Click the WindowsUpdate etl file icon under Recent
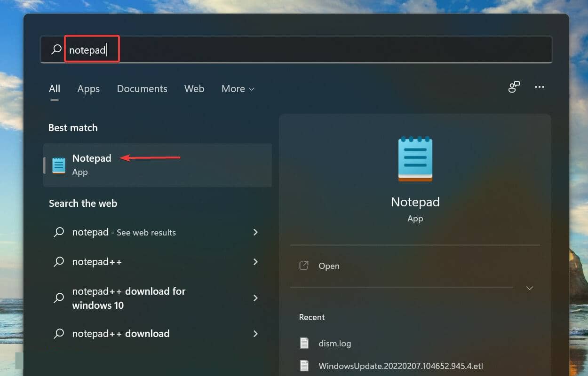588x376 pixels. (304, 366)
